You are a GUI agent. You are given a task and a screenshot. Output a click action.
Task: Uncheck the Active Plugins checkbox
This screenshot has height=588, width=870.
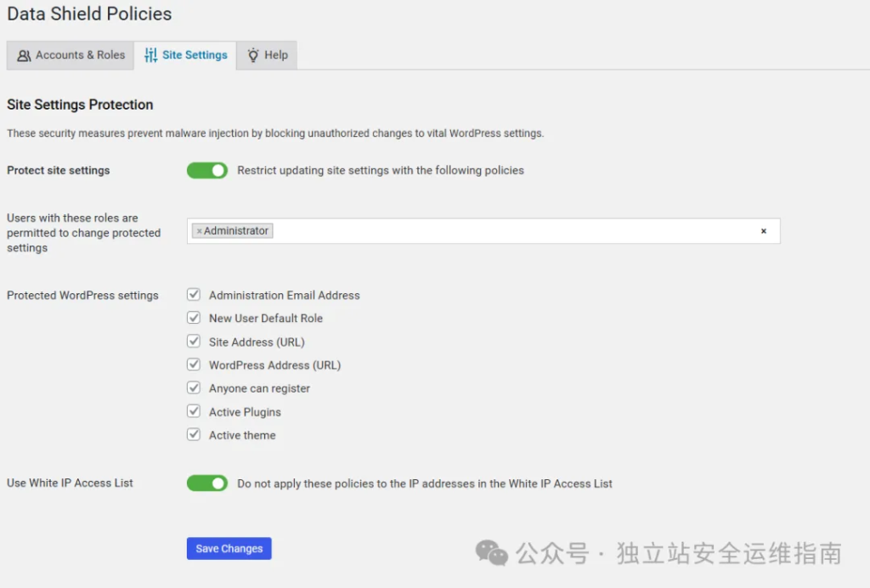click(x=194, y=411)
